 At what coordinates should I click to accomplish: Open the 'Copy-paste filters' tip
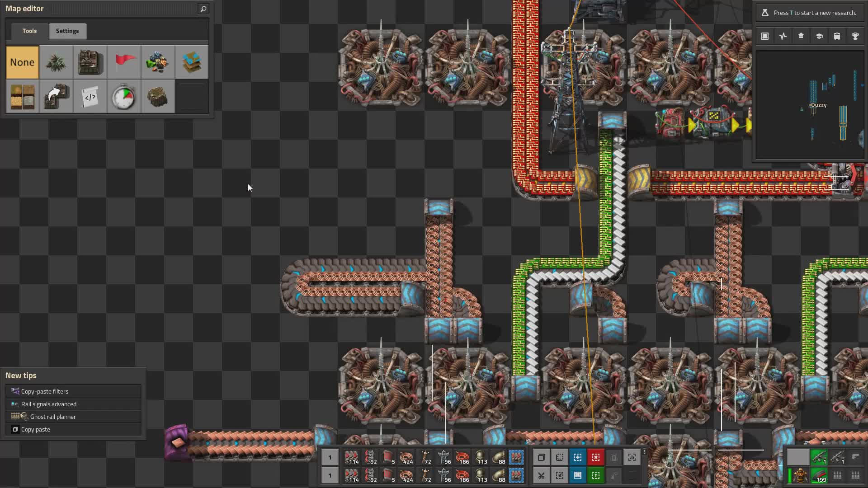[45, 391]
